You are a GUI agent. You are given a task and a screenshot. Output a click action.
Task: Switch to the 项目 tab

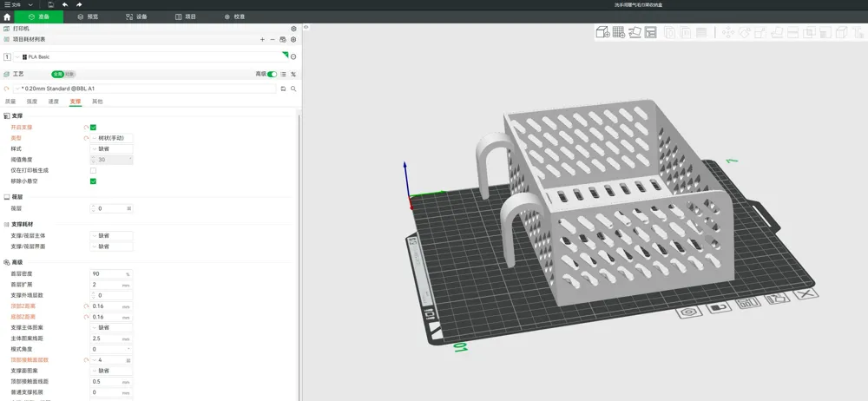186,16
